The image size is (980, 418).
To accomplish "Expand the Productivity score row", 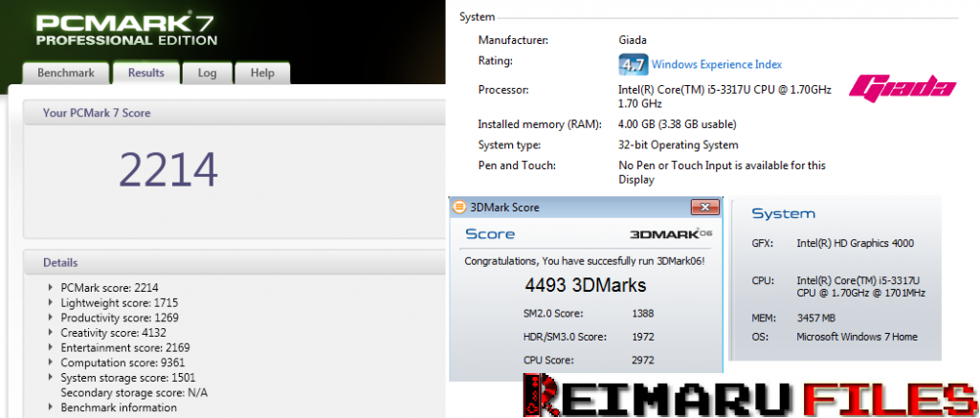I will click(x=51, y=318).
